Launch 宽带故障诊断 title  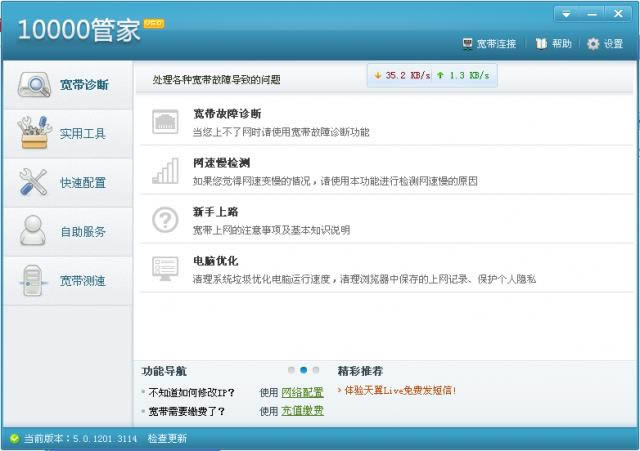(227, 114)
